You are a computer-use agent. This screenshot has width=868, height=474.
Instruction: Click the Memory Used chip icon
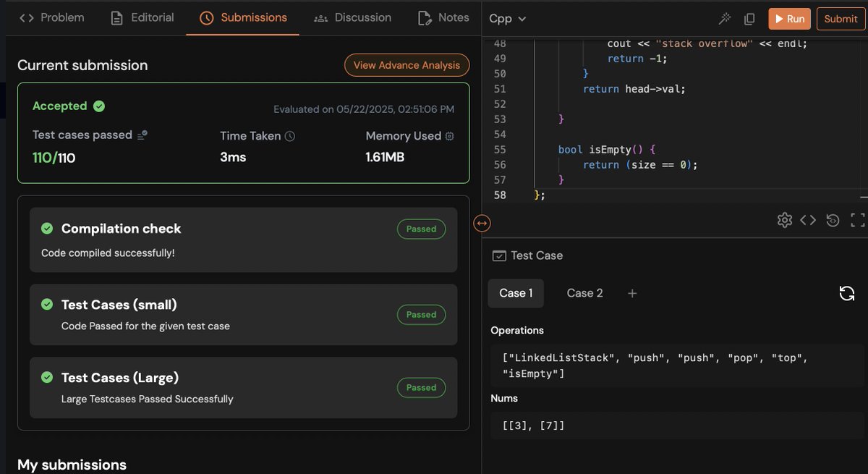(449, 136)
